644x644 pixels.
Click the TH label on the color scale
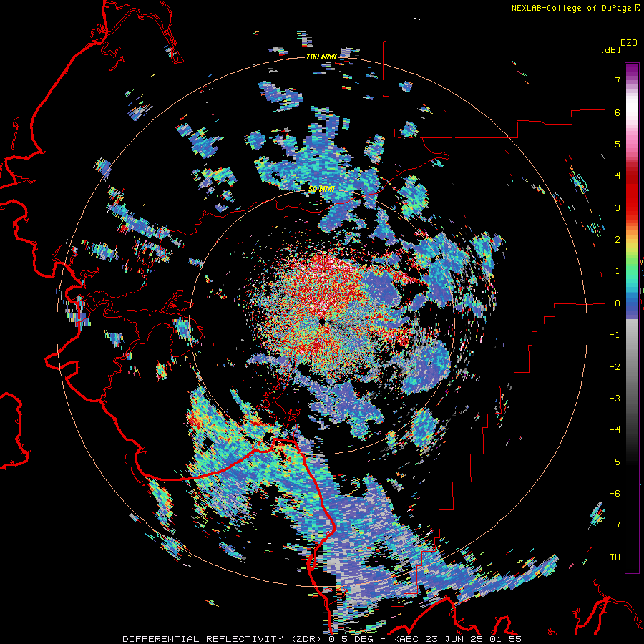pyautogui.click(x=615, y=557)
